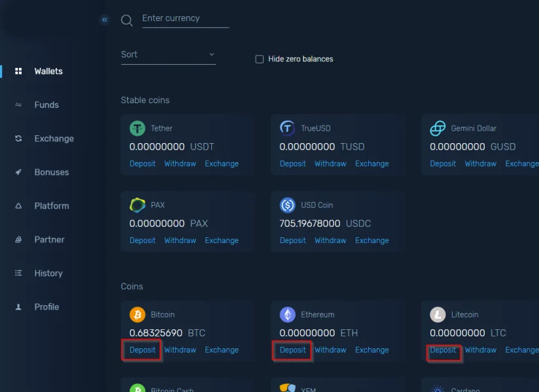
Task: Click the Exchange refresh icon in sidebar
Action: [18, 139]
